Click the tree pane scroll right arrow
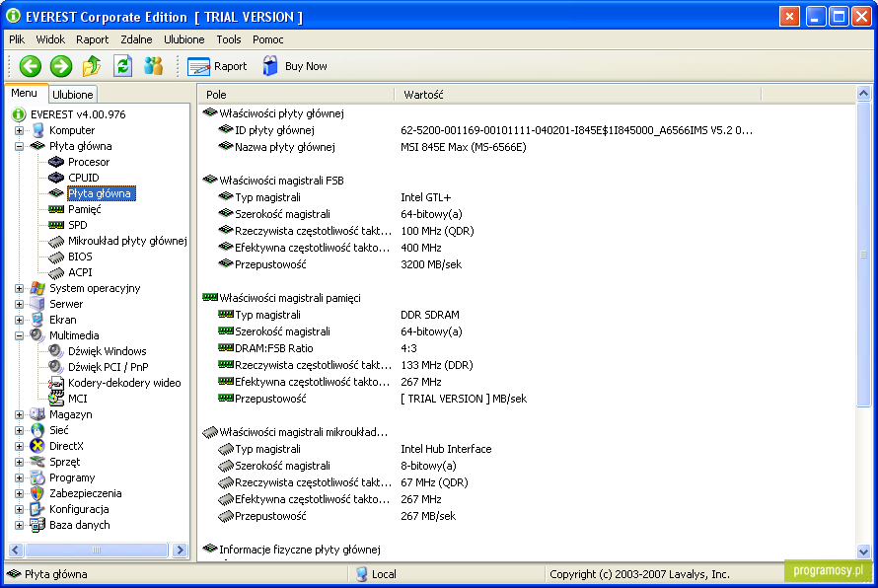Screen dimensions: 878x588 point(180,550)
